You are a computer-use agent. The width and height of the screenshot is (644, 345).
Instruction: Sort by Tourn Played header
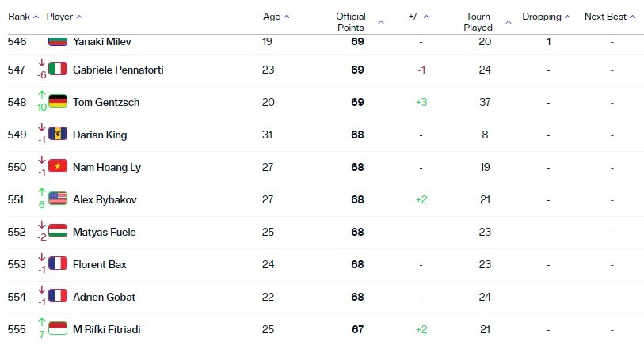coord(487,22)
